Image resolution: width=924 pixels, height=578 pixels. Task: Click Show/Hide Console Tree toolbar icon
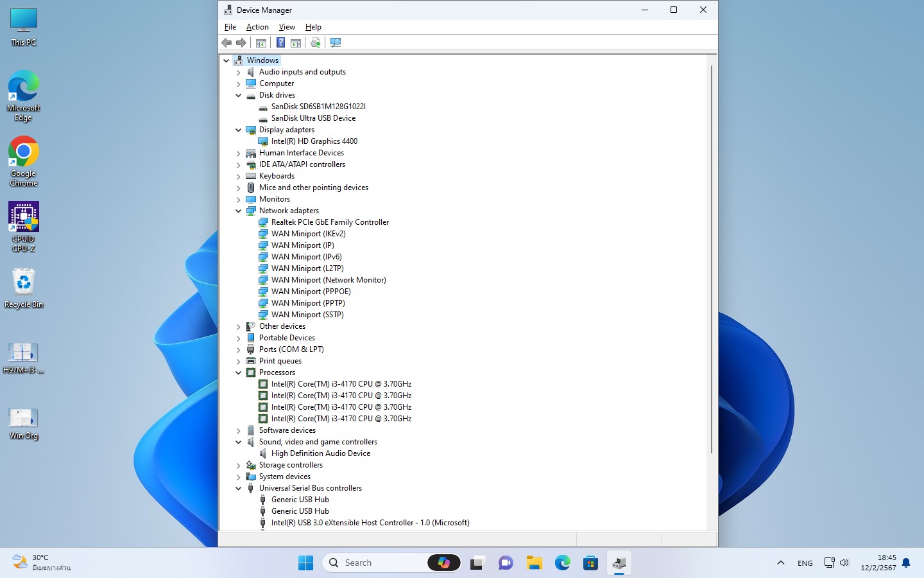(261, 43)
